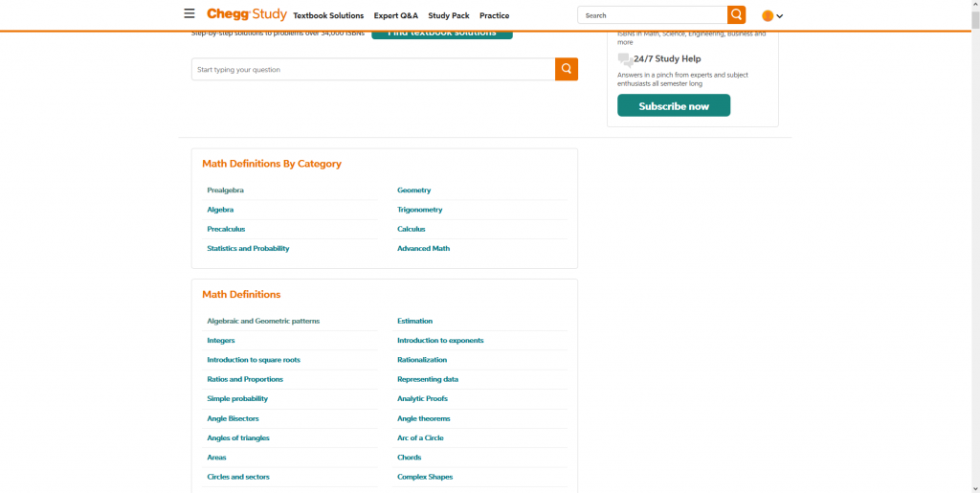The width and height of the screenshot is (980, 493).
Task: Open Textbook Solutions menu
Action: (x=328, y=16)
